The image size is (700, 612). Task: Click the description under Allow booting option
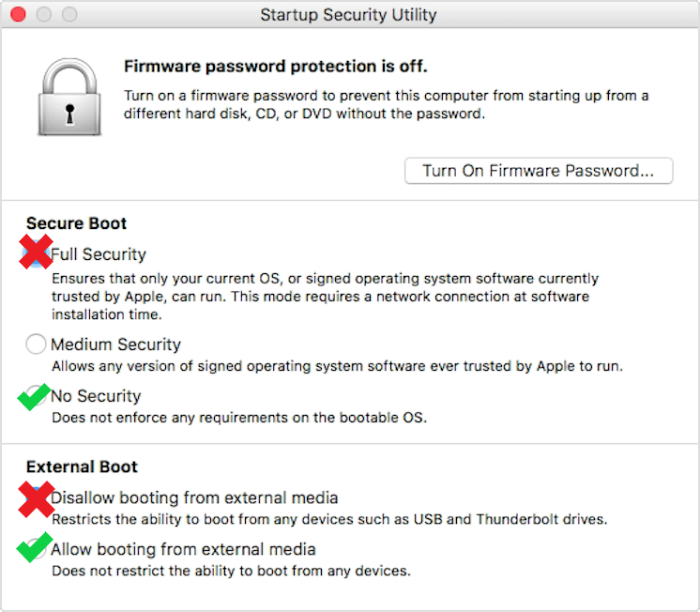[x=231, y=571]
